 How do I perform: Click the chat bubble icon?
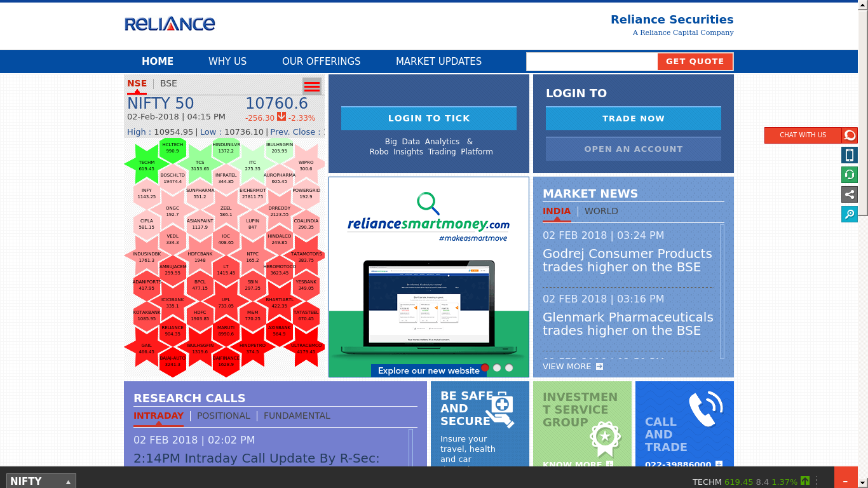[850, 135]
